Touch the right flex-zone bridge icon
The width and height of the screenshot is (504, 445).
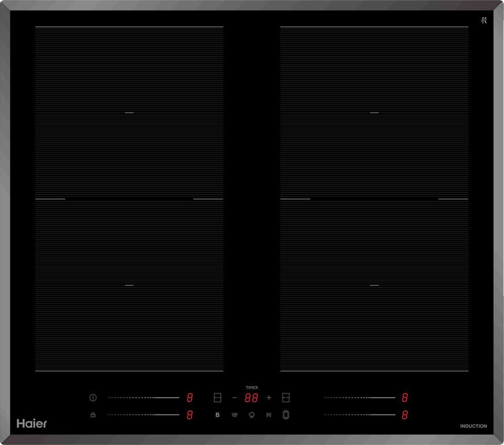pos(286,398)
